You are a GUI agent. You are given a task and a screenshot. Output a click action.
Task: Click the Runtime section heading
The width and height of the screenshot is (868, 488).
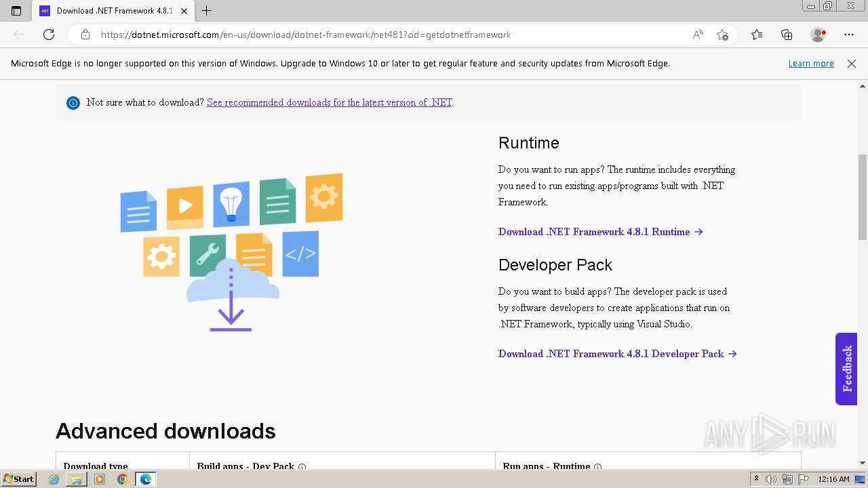[x=529, y=143]
